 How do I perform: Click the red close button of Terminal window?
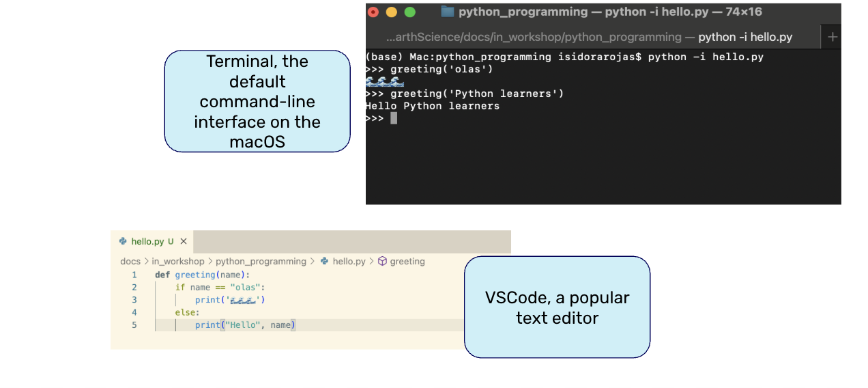(x=373, y=12)
